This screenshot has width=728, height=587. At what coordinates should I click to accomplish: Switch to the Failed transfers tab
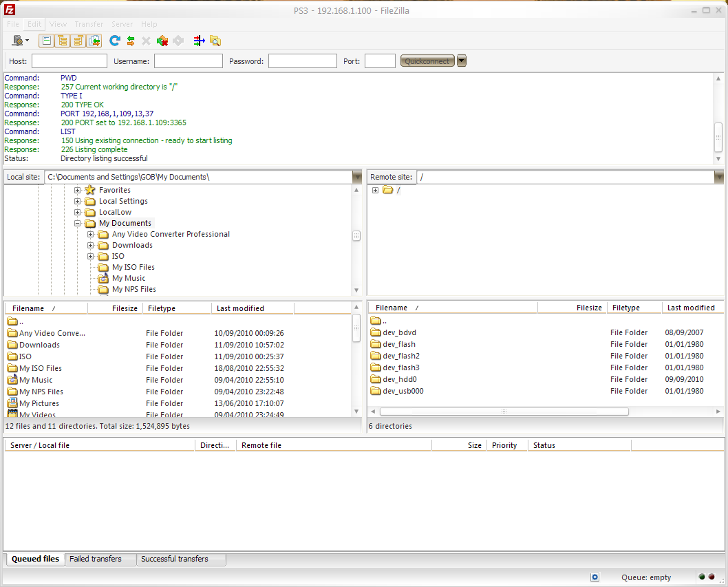(96, 559)
